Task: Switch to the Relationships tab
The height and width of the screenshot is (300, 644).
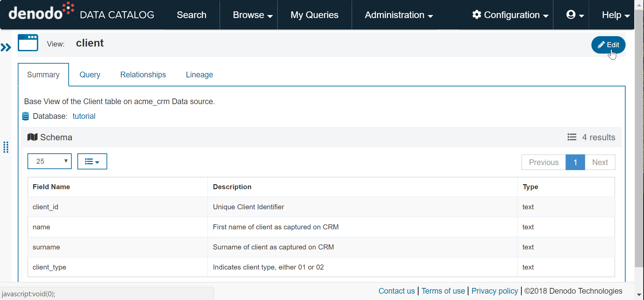Action: [143, 75]
